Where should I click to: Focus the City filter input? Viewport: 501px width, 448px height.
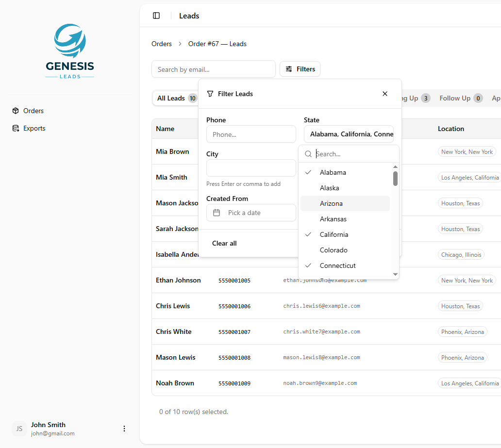click(251, 168)
